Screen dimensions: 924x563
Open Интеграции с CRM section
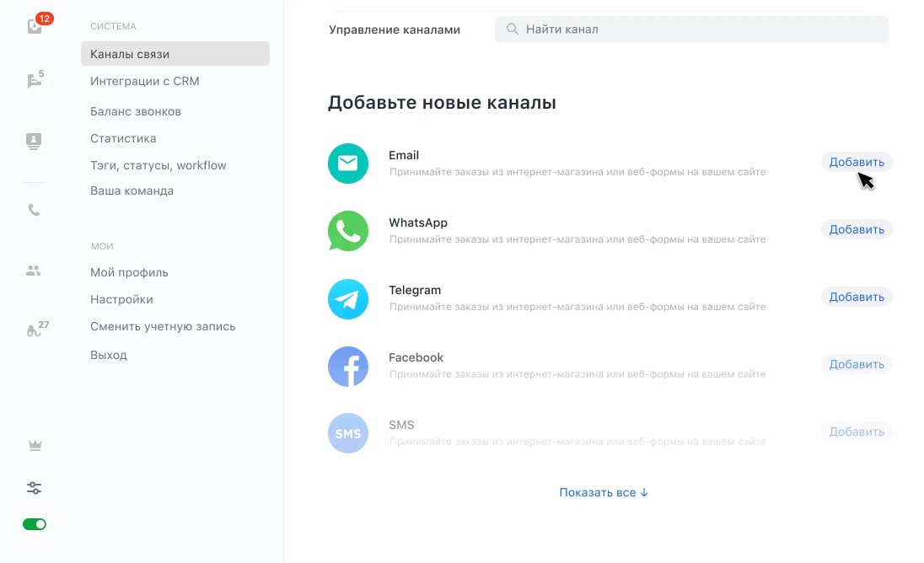(x=144, y=81)
